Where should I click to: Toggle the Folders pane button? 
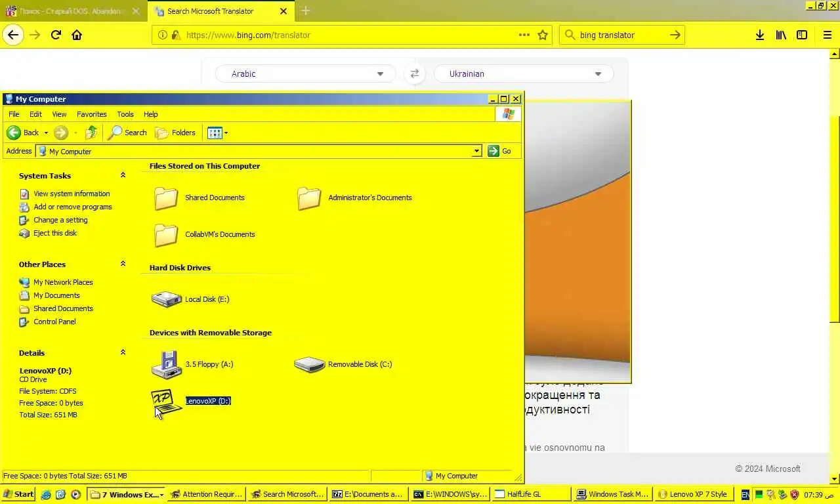[175, 133]
